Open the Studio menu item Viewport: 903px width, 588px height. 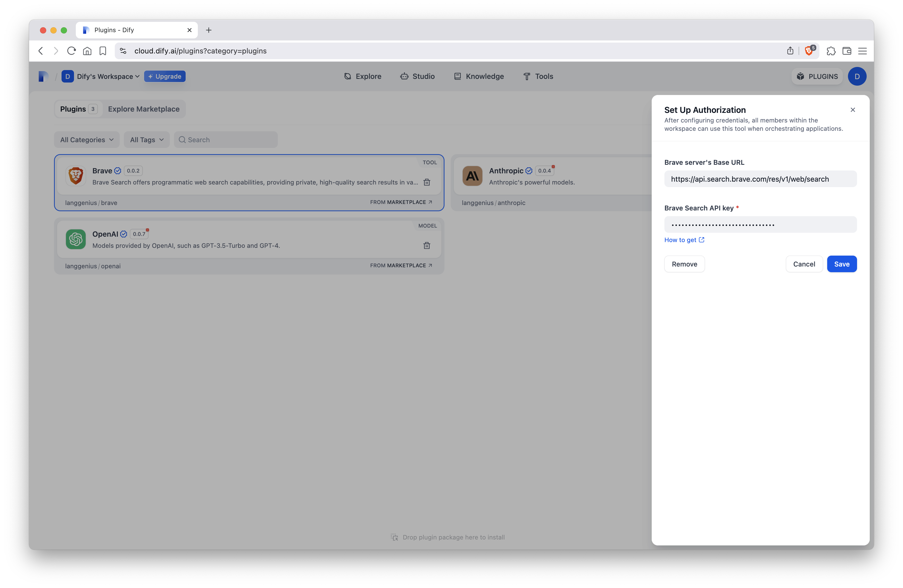(417, 76)
